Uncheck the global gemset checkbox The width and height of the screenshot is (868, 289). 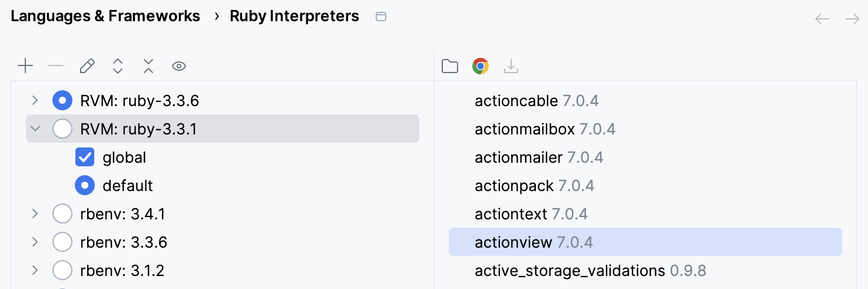[x=85, y=157]
